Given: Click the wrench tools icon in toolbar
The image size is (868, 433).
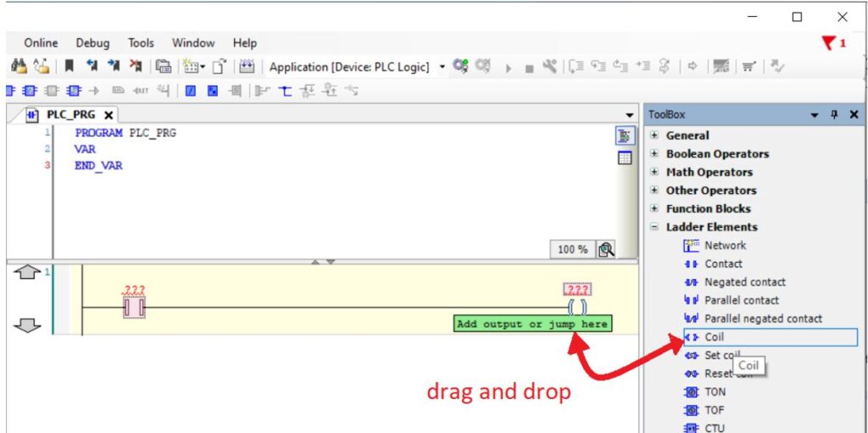Looking at the screenshot, I should 548,67.
